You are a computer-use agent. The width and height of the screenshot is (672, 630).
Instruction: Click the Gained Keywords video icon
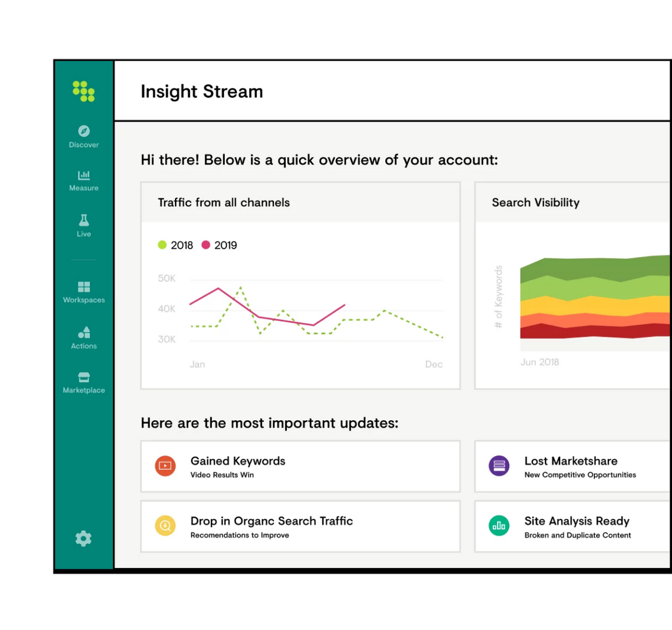(165, 466)
